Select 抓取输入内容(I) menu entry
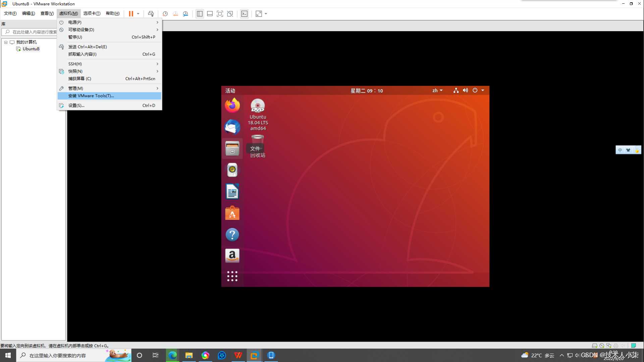The height and width of the screenshot is (362, 644). (110, 54)
